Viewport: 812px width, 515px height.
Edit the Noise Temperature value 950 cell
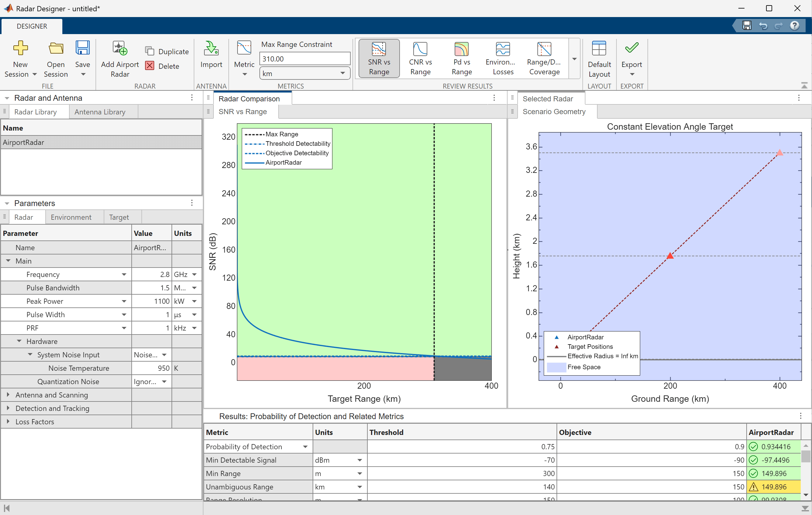(x=151, y=368)
